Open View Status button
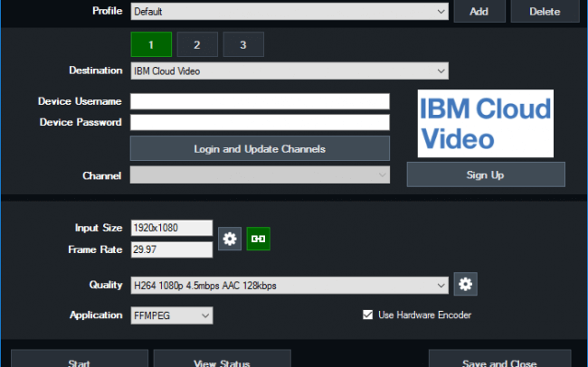Screen dimensions: 588x367 coord(222,359)
